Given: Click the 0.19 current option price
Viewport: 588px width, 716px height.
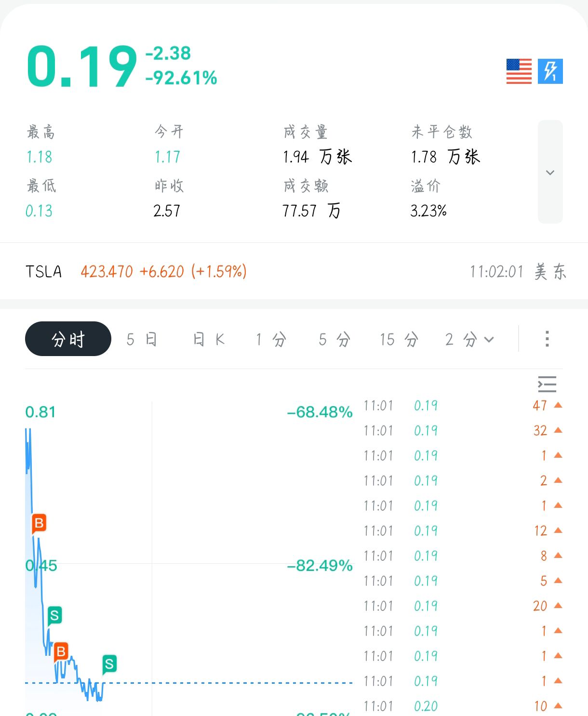Looking at the screenshot, I should click(x=82, y=66).
